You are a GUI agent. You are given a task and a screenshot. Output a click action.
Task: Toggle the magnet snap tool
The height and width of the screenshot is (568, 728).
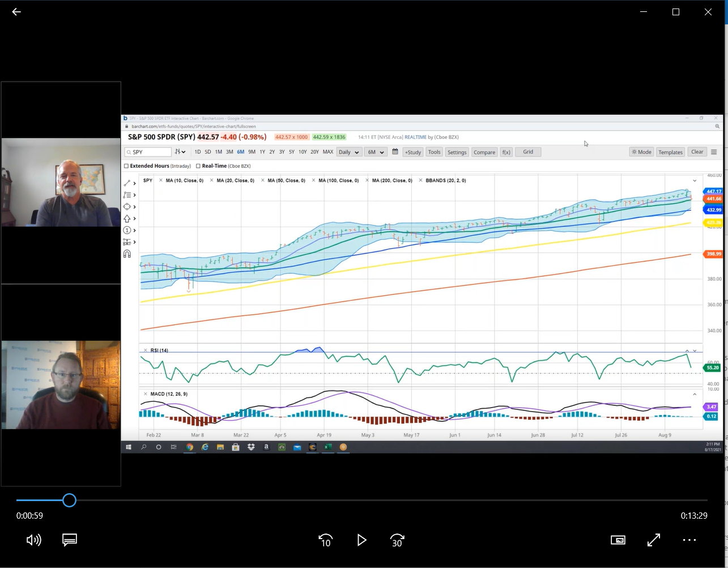coord(127,254)
